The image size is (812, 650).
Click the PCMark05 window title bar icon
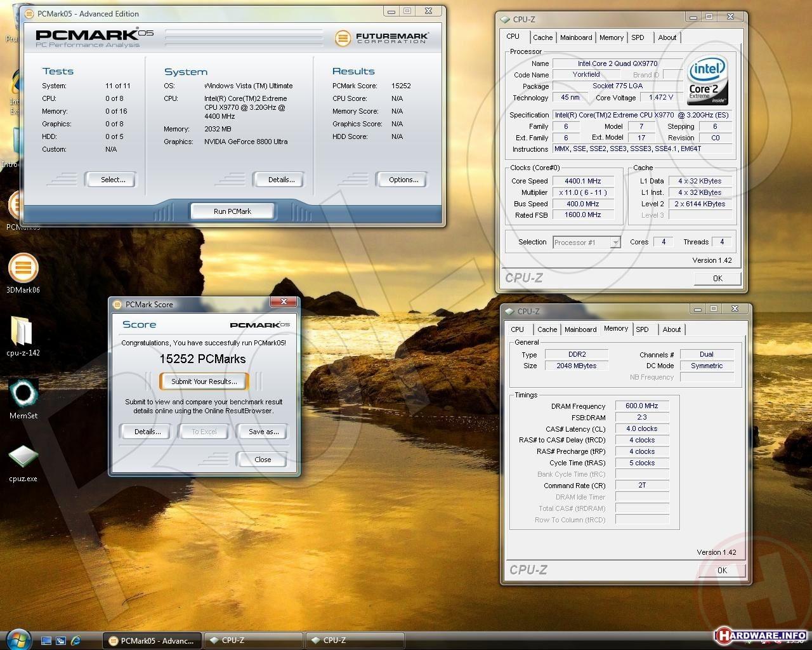point(30,13)
